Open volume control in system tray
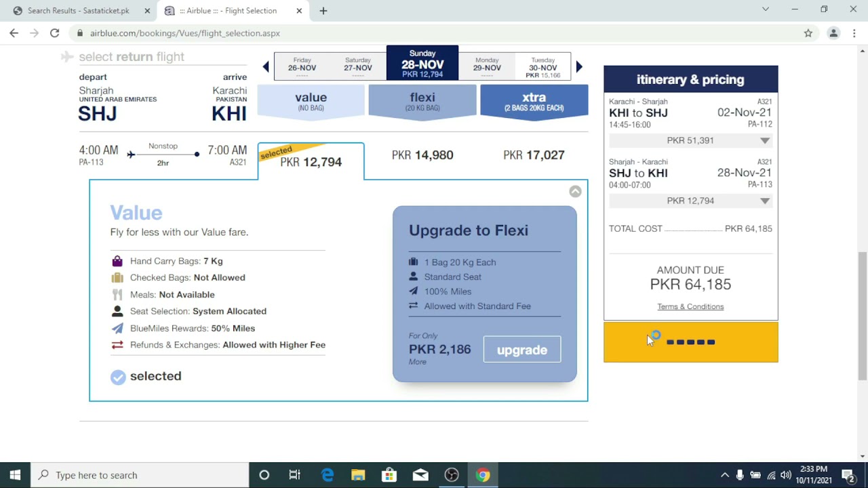Viewport: 868px width, 488px height. click(786, 475)
